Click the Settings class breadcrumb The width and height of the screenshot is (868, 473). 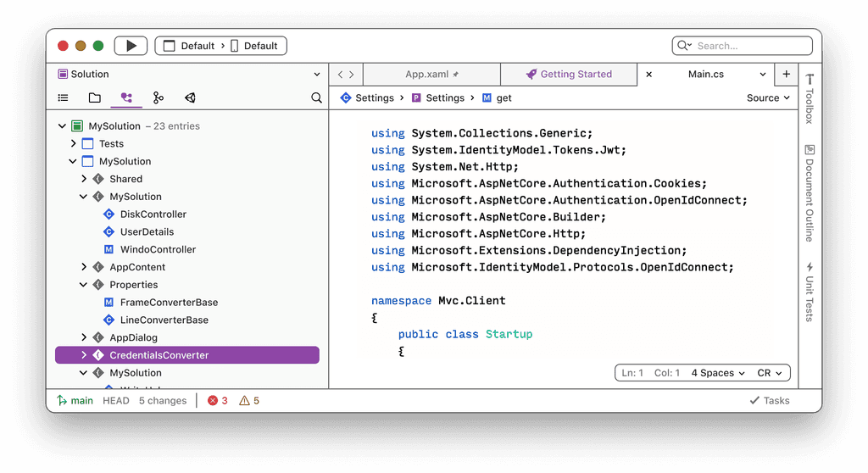368,98
